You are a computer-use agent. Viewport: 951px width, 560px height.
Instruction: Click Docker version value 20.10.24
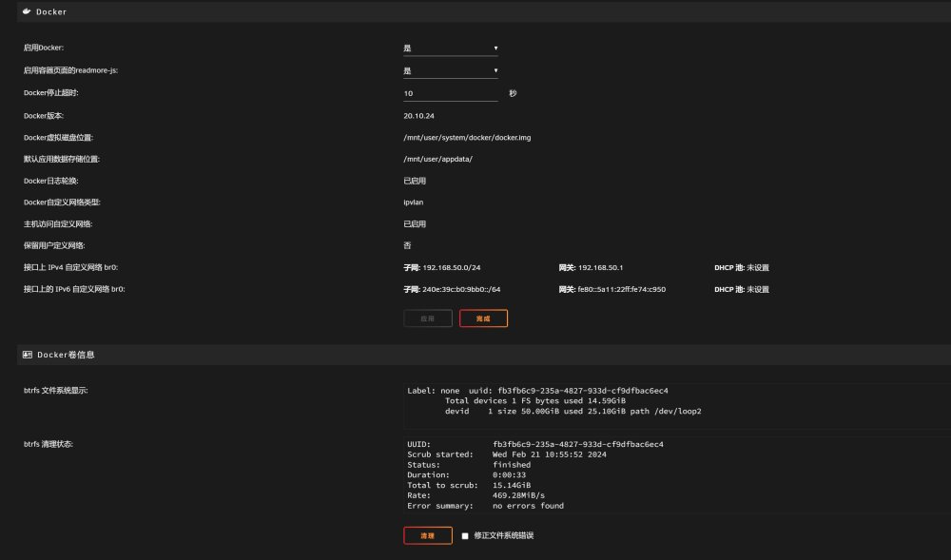pos(418,116)
